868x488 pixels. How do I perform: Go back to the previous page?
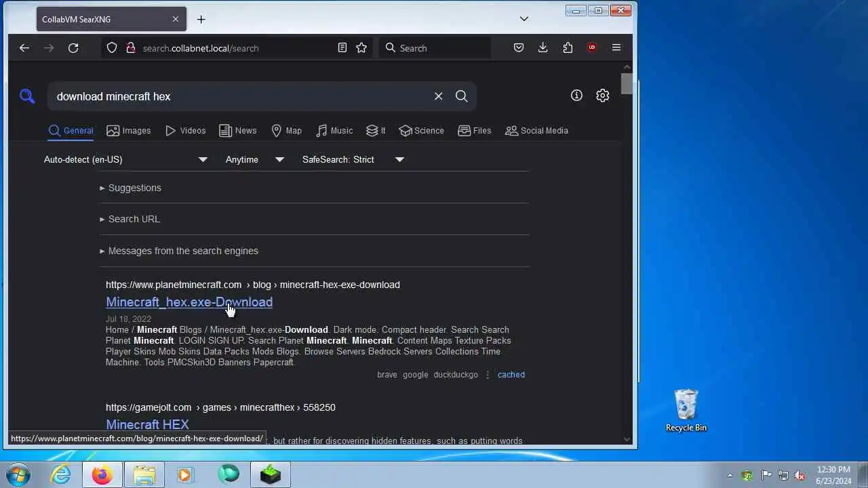click(24, 48)
